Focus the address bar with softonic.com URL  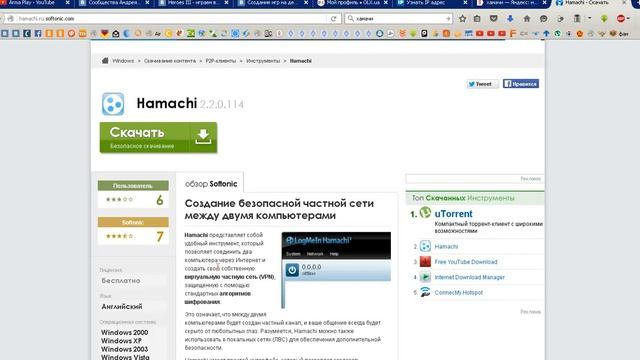tap(171, 18)
